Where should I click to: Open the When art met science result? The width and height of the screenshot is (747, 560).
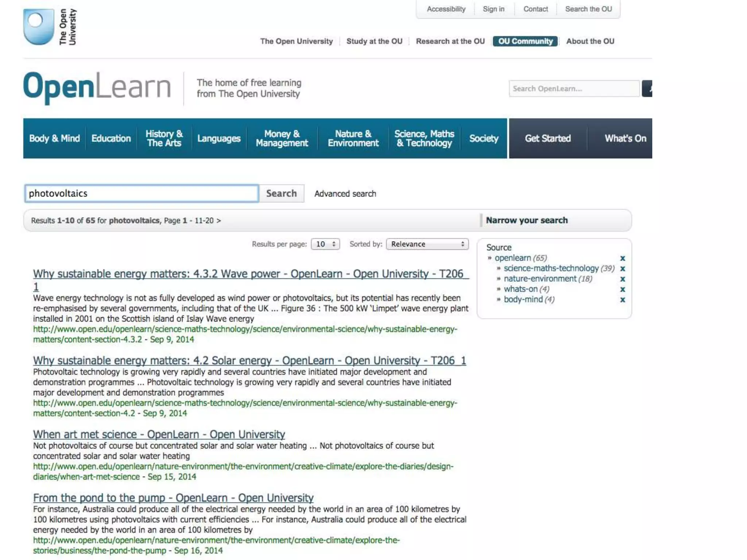coord(159,435)
